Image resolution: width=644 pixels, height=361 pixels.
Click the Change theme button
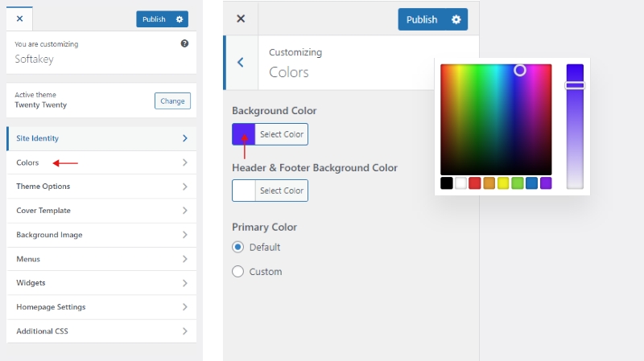coord(172,101)
